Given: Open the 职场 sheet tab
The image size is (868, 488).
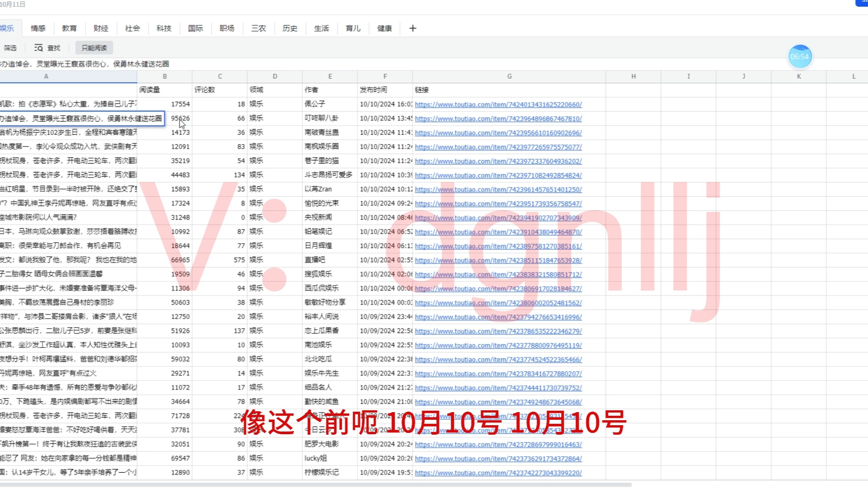Looking at the screenshot, I should coord(227,28).
